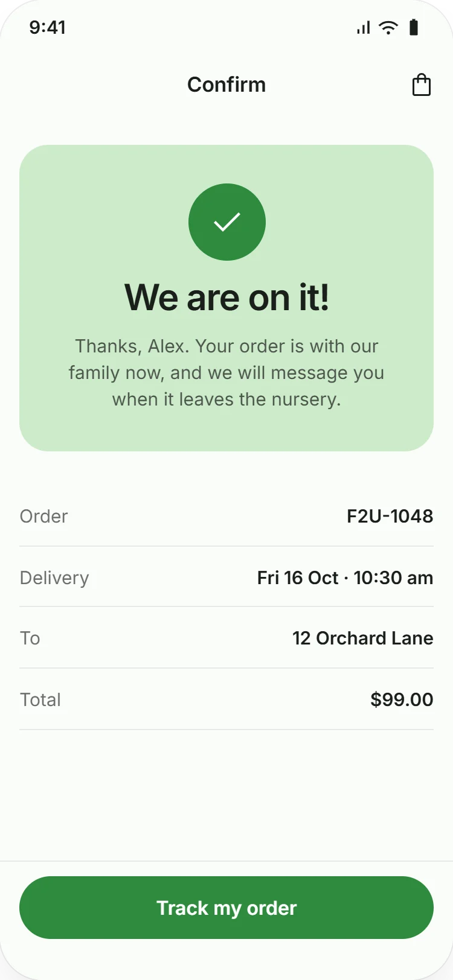Tap the 9:41 clock in status bar
453x980 pixels.
47,27
